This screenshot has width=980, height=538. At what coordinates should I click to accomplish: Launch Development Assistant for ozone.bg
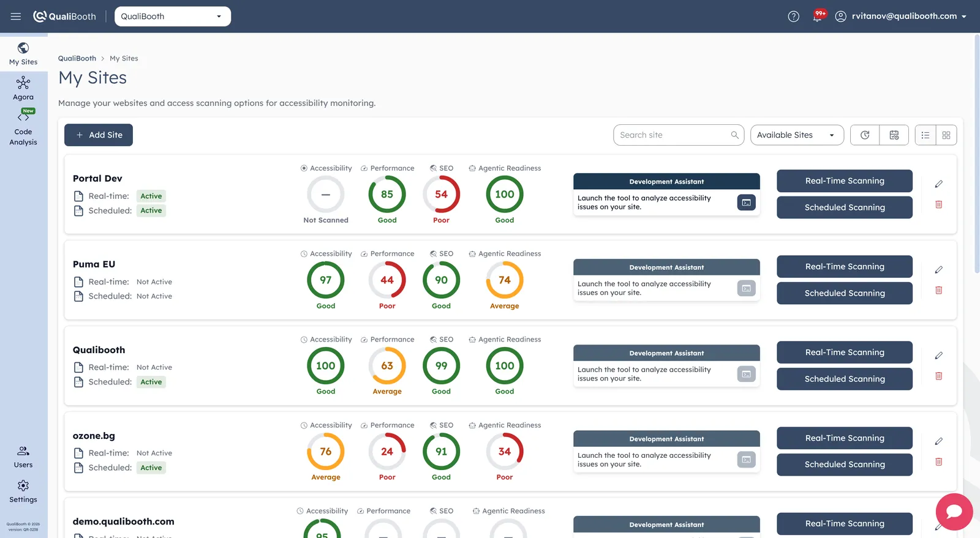pyautogui.click(x=746, y=460)
